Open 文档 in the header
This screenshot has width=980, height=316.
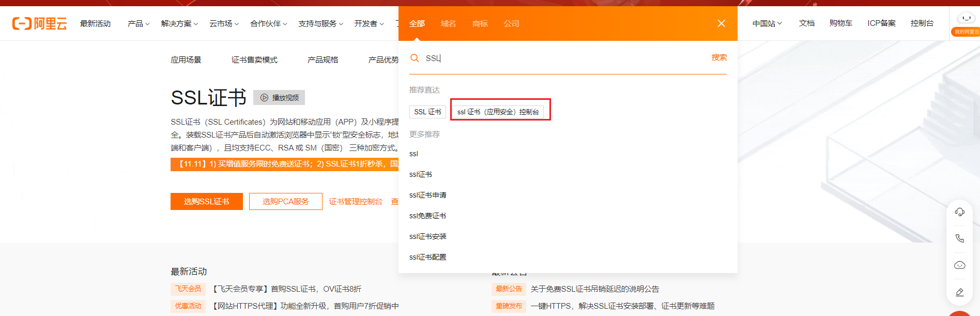pyautogui.click(x=806, y=23)
